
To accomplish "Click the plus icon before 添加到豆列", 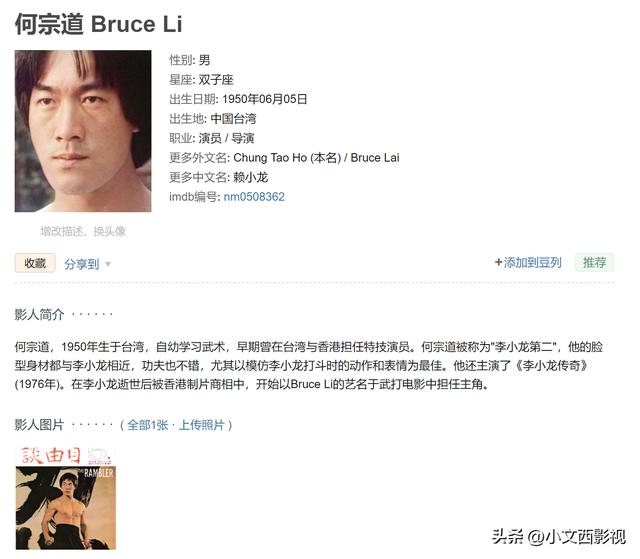I will 498,262.
